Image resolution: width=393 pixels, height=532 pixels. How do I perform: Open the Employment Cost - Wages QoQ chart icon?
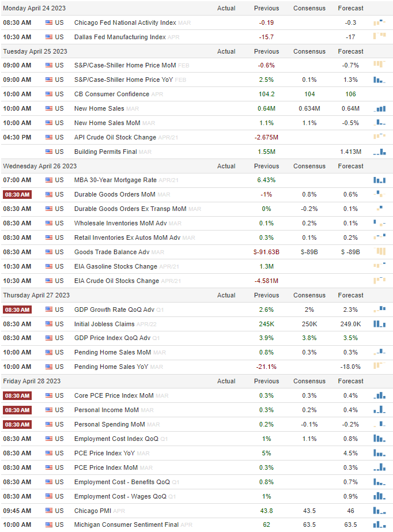[x=379, y=496]
